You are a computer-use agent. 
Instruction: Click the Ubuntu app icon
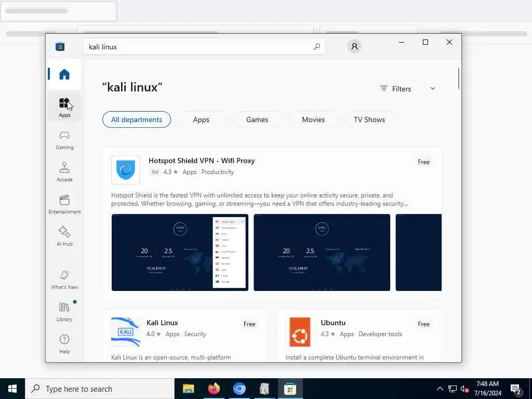pyautogui.click(x=300, y=332)
